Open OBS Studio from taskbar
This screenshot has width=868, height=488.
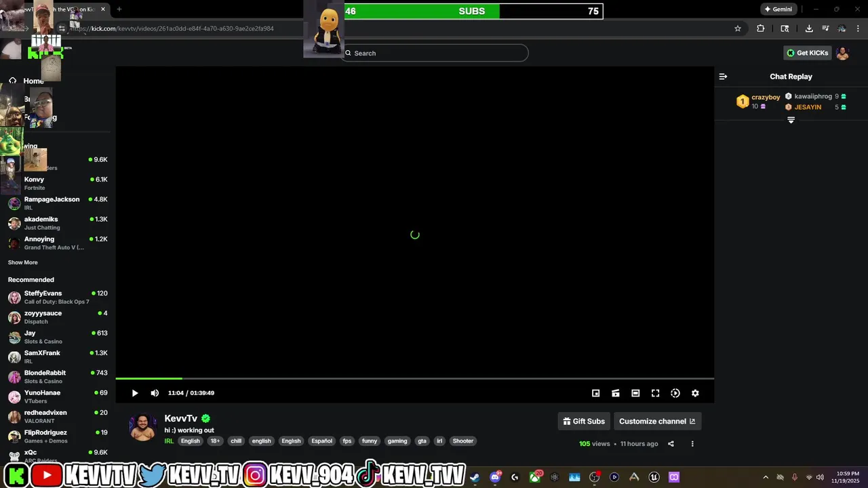click(x=595, y=477)
